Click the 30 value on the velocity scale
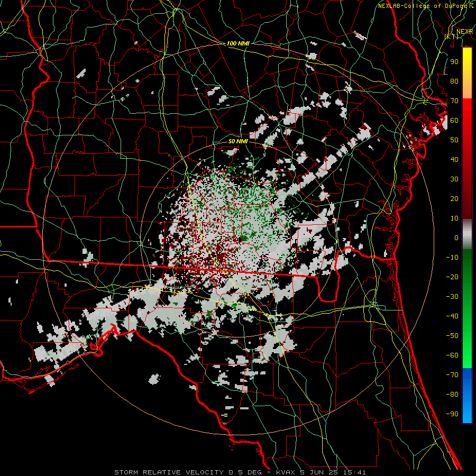Image resolution: width=476 pixels, height=476 pixels. (x=454, y=179)
